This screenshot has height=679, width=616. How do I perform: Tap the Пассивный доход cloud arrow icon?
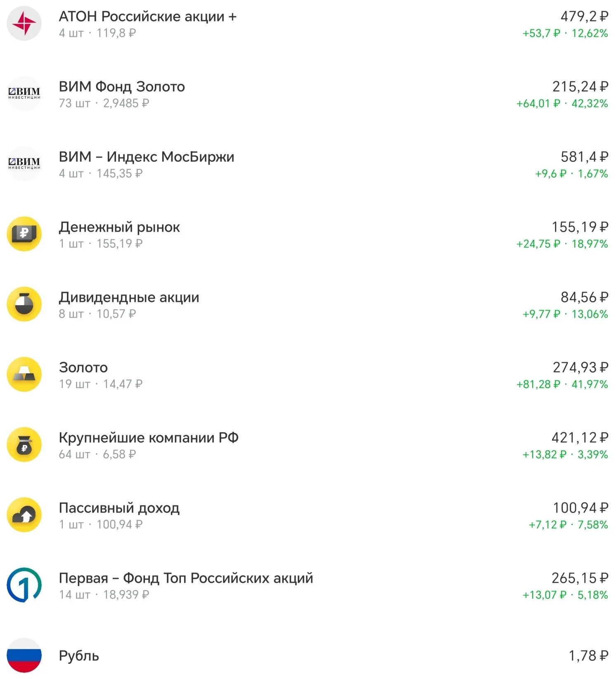click(x=24, y=515)
